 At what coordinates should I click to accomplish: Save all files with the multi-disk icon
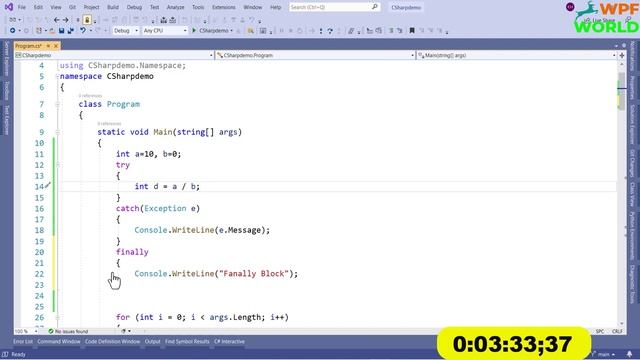(x=71, y=31)
